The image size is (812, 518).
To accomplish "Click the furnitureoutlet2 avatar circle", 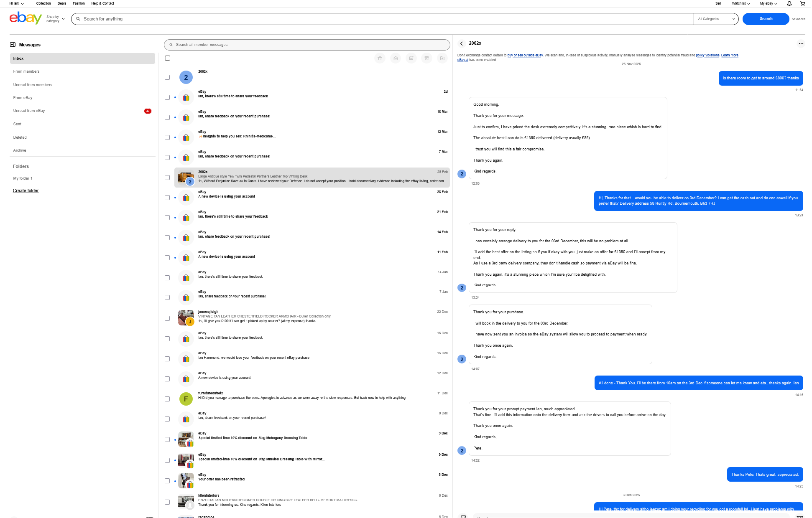I will tap(186, 399).
